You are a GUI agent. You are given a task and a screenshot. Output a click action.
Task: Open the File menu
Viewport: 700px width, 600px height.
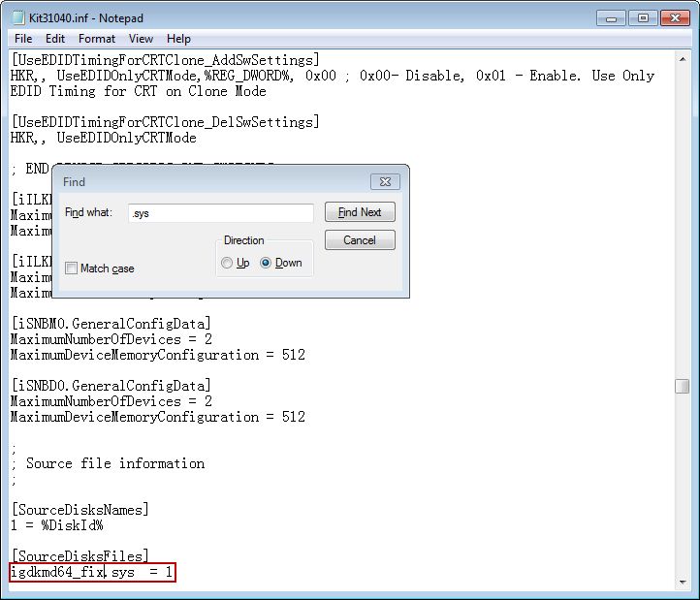(x=23, y=39)
